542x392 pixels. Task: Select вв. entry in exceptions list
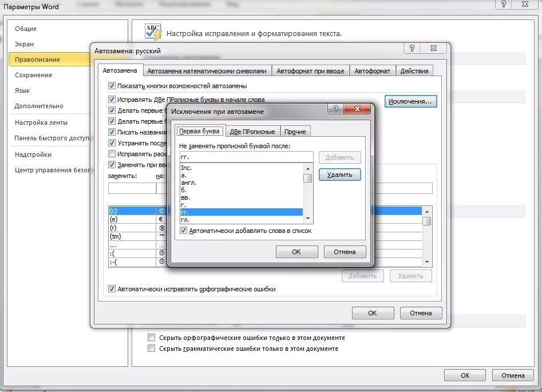(242, 197)
